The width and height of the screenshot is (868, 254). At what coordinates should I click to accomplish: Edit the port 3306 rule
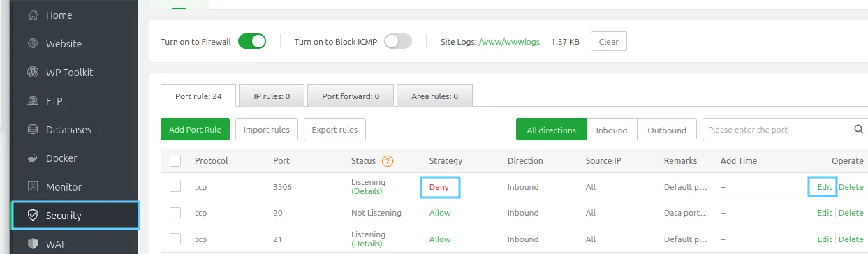[825, 187]
